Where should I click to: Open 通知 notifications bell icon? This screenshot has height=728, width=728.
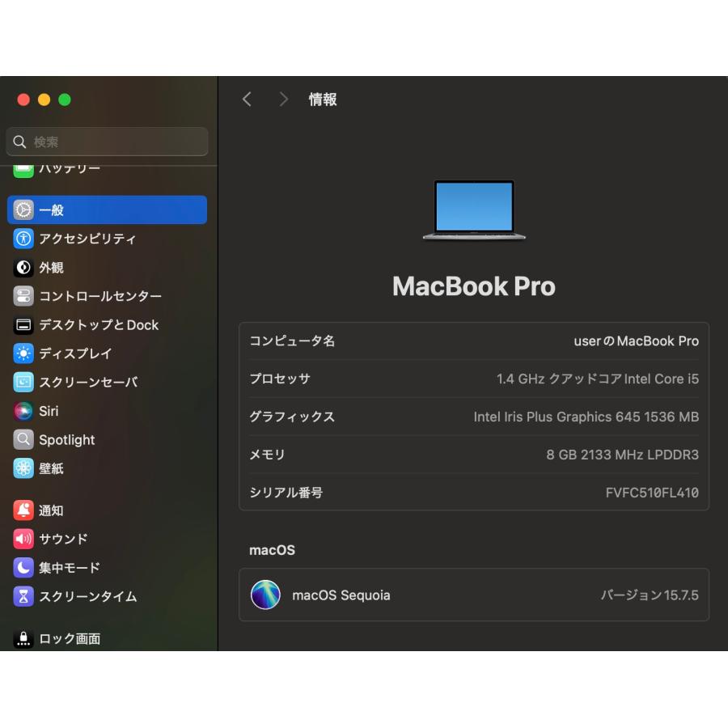23,510
